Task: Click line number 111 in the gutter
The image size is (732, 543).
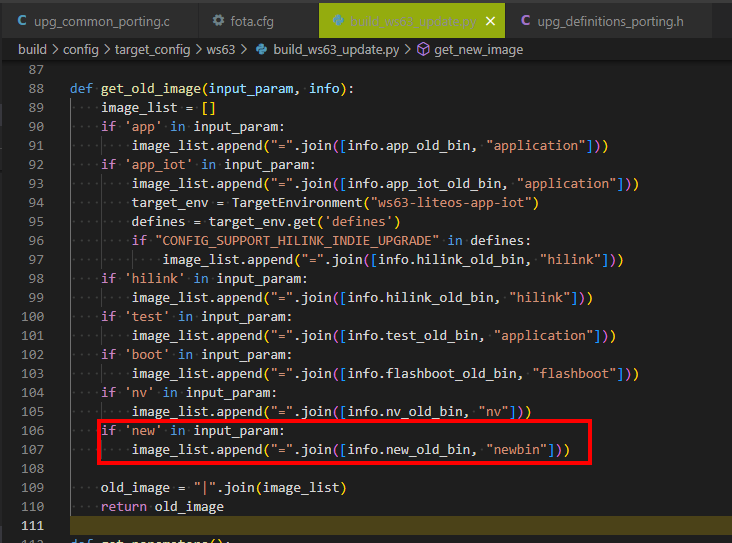Action: (x=32, y=526)
